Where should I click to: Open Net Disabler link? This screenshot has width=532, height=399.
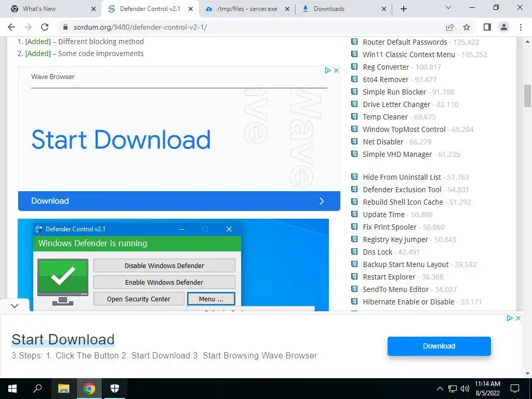[x=383, y=142]
